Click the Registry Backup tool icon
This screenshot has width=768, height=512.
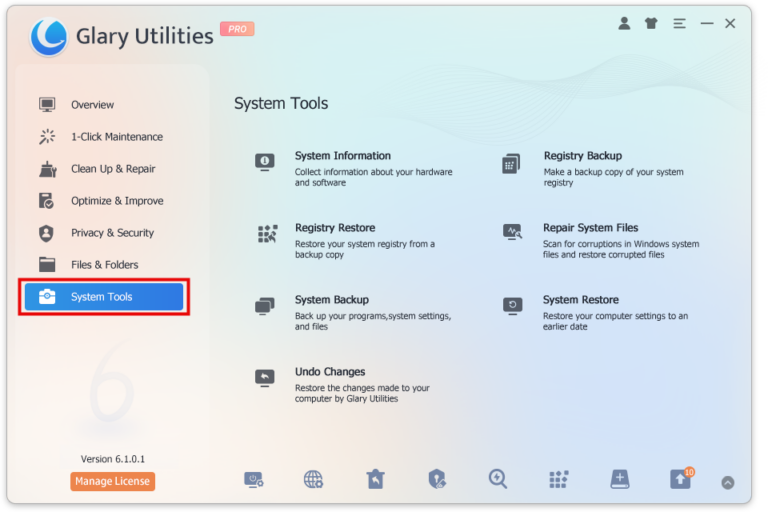point(512,164)
